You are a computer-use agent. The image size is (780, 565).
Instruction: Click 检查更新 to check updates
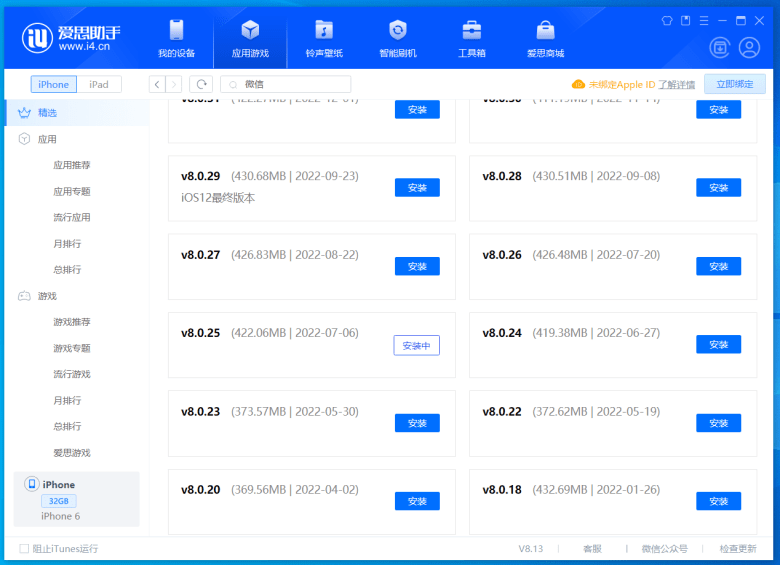(x=738, y=549)
